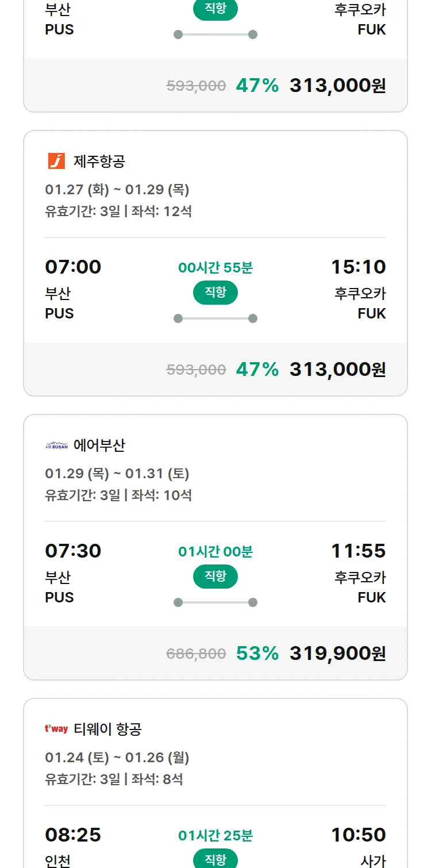Click the 직항 badge on top partial card

(x=215, y=10)
